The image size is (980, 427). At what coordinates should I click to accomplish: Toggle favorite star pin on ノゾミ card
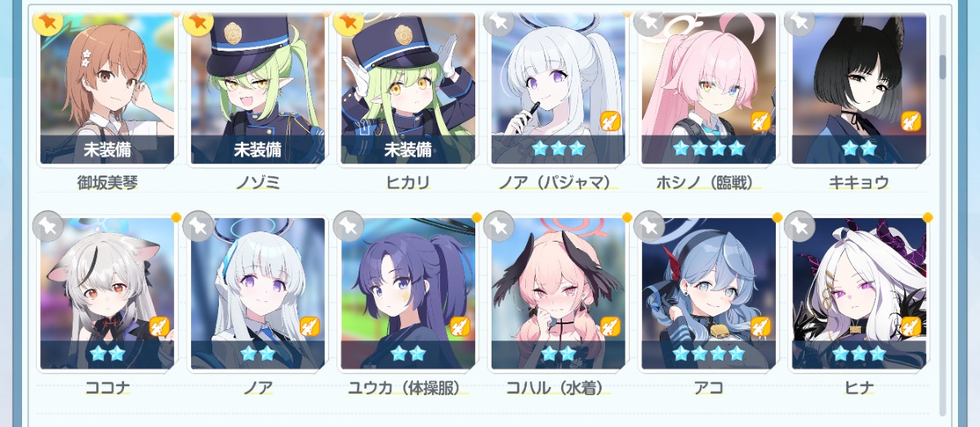[x=198, y=21]
